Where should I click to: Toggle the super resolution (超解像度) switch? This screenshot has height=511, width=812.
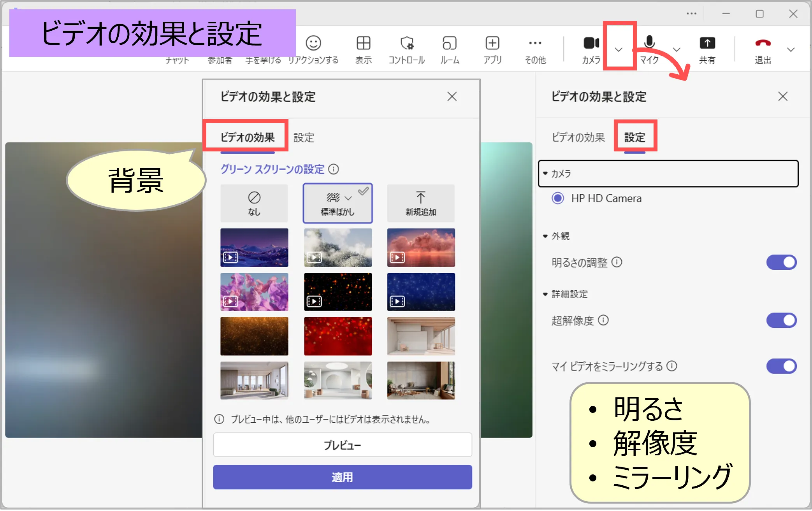(x=781, y=320)
